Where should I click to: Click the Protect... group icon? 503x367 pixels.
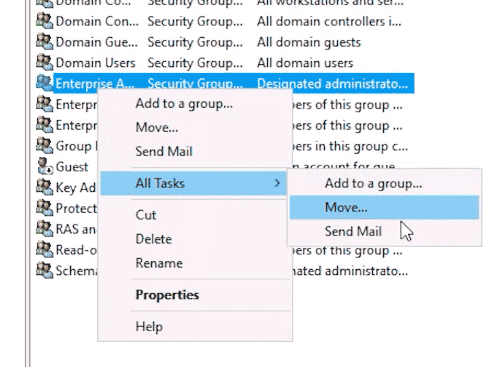point(44,208)
